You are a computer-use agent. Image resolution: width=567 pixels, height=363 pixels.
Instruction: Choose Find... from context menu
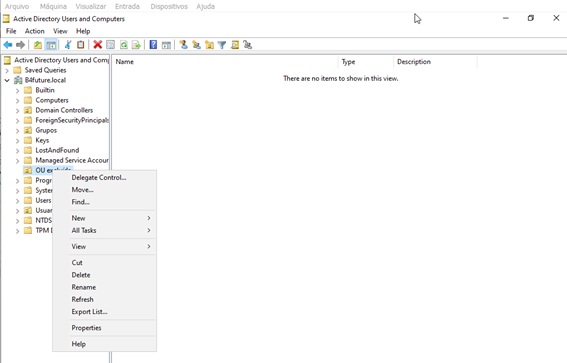click(105, 202)
